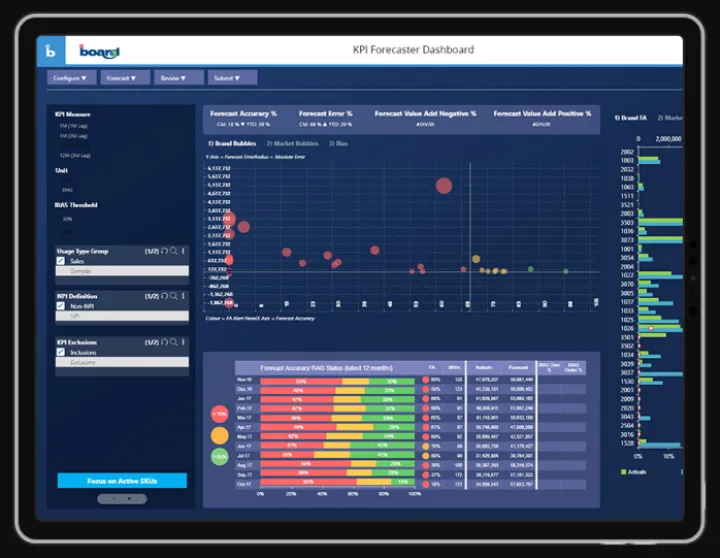The width and height of the screenshot is (720, 558).
Task: Click the largest red bubble in the chart
Action: 443,184
